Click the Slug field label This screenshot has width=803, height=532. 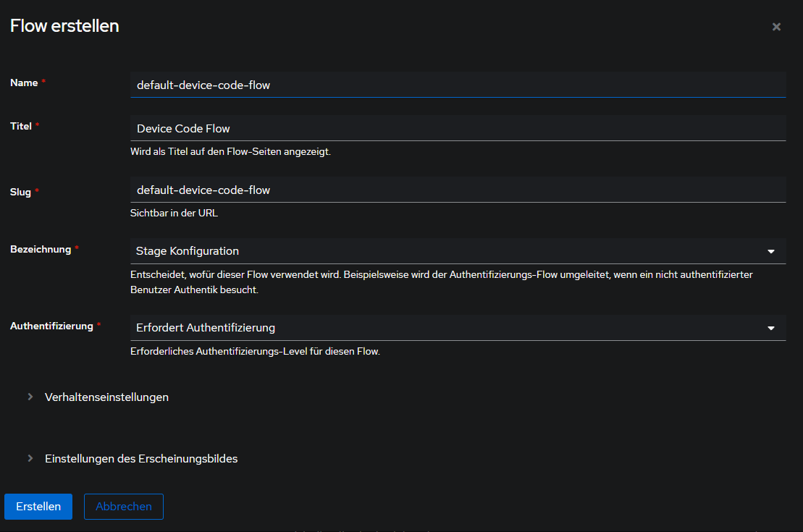pos(21,192)
